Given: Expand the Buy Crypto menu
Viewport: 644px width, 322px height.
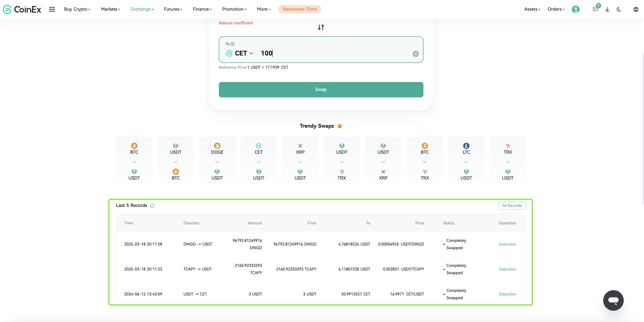Looking at the screenshot, I should pyautogui.click(x=77, y=9).
